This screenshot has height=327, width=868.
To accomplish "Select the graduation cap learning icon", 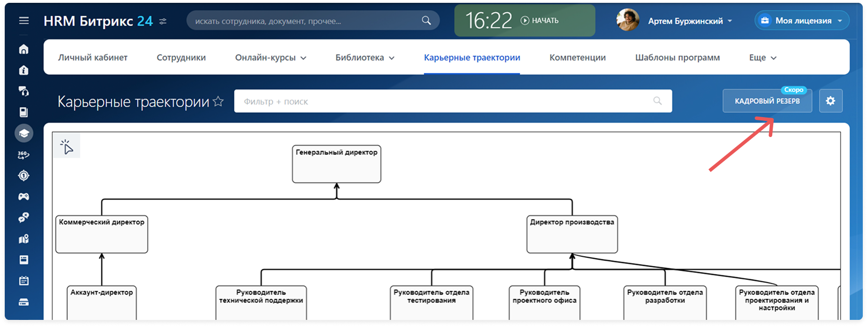I will tap(24, 134).
